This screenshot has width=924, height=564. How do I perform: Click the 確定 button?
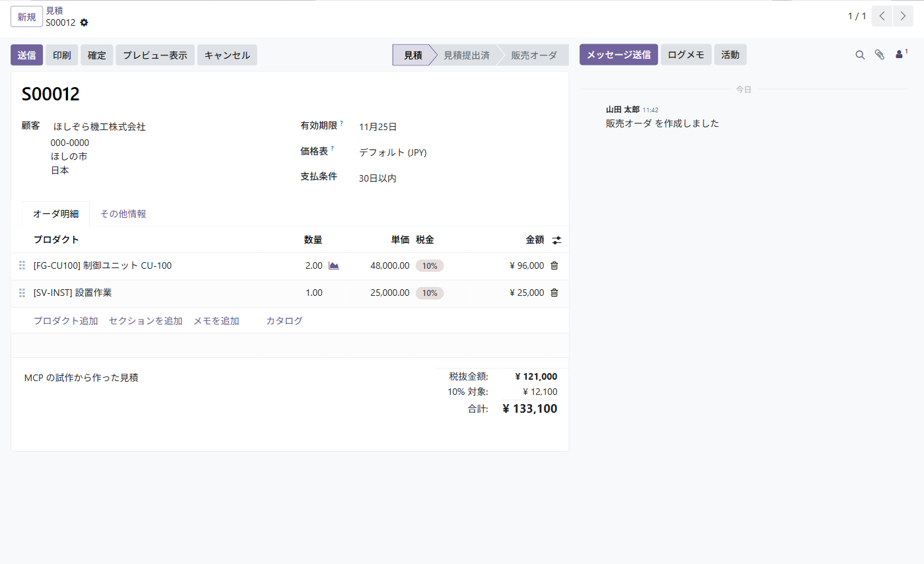click(97, 55)
